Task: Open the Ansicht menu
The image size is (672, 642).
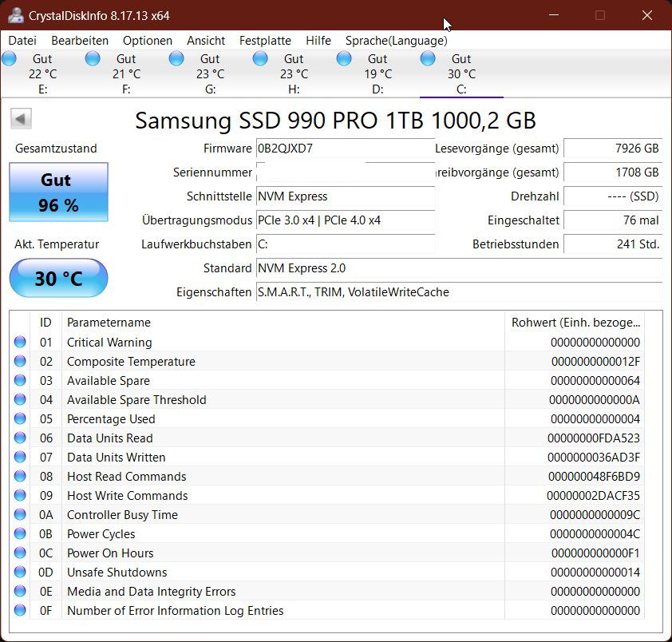Action: (205, 40)
